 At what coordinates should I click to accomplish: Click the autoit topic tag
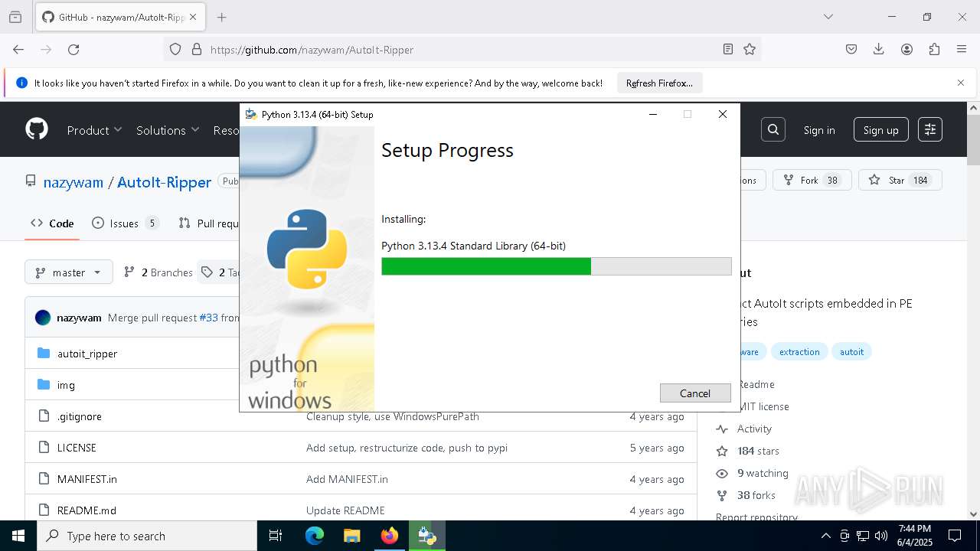pos(851,352)
